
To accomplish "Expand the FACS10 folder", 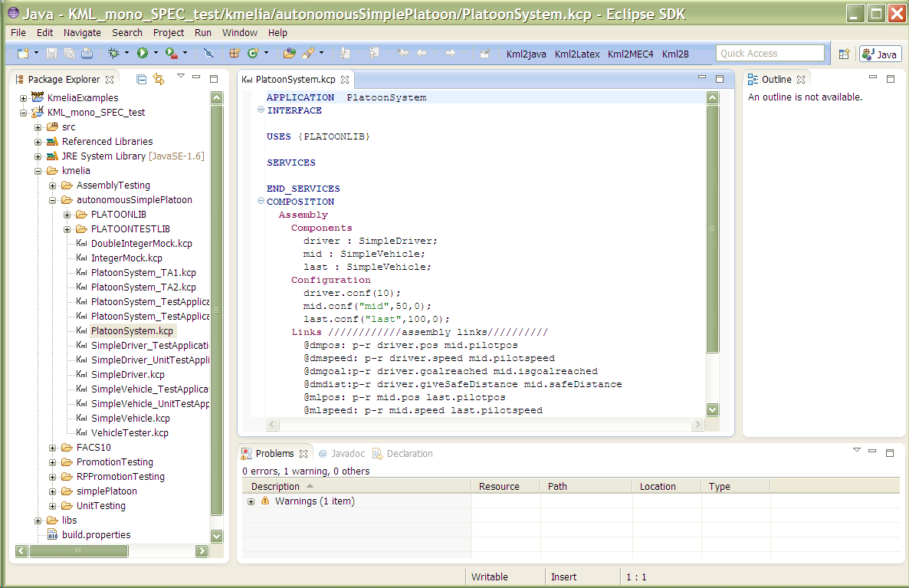I will tap(52, 448).
